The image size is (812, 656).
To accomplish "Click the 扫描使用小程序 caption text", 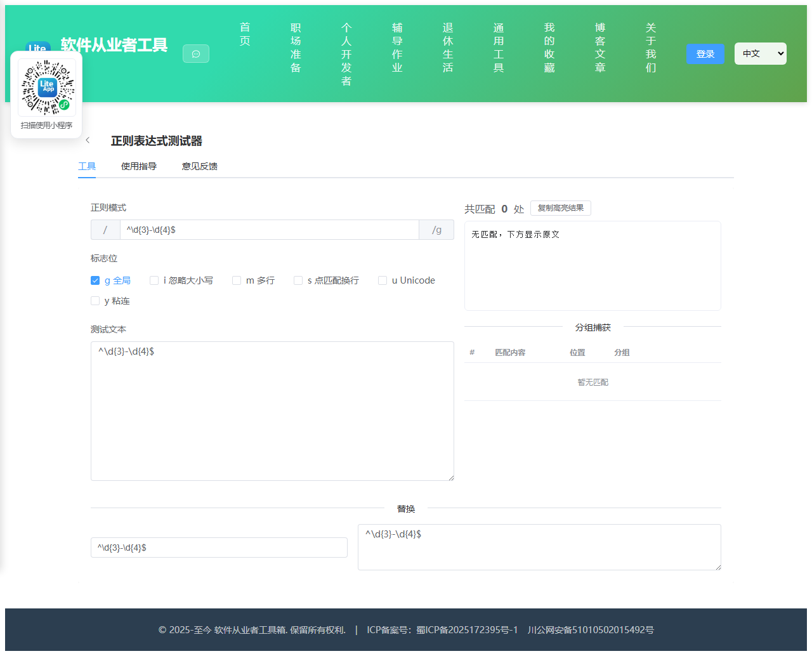I will click(47, 126).
